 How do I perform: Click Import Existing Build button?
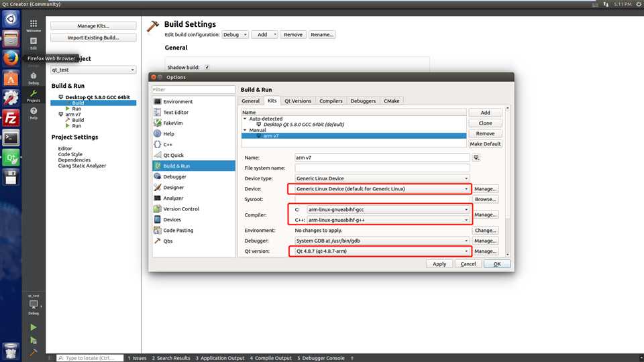93,38
